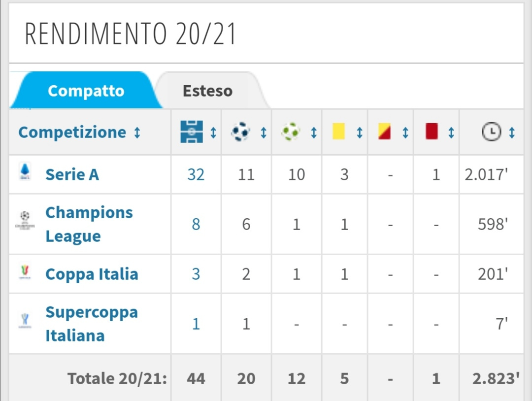This screenshot has height=401, width=532.
Task: Click the pitch appearances column icon
Action: pos(192,132)
